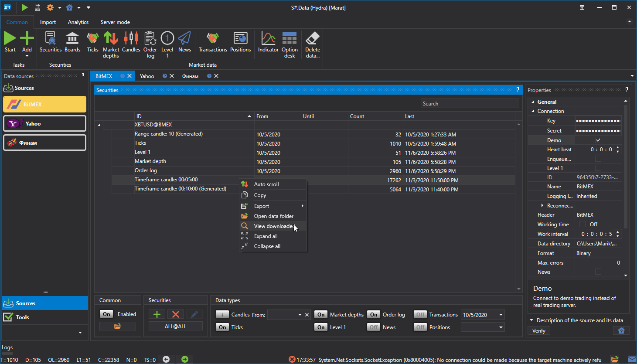Click the green Start ribbon icon
This screenshot has height=364, width=637.
10,38
